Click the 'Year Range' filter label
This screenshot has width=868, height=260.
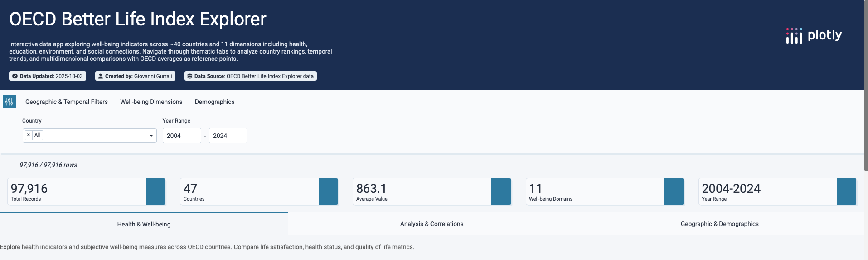click(176, 121)
